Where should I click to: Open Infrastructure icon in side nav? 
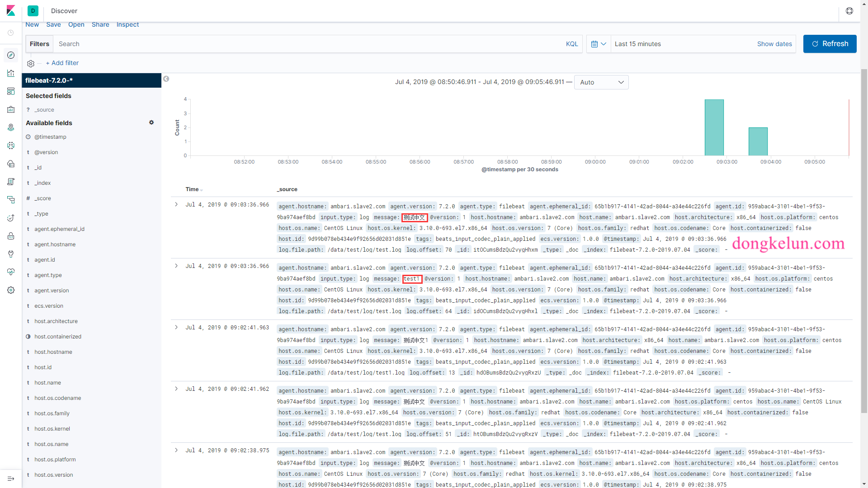click(x=11, y=164)
